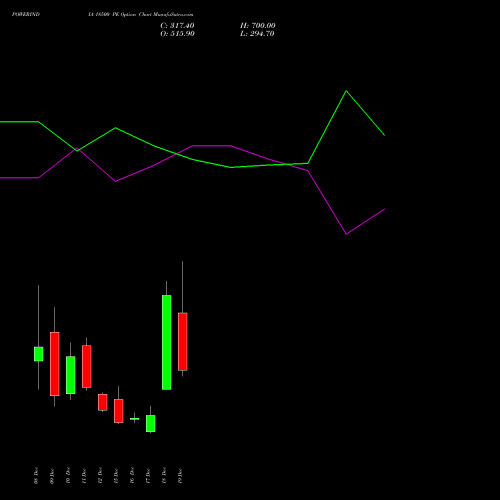
Task: Select the 12 Dec red candlestick
Action: [x=103, y=402]
